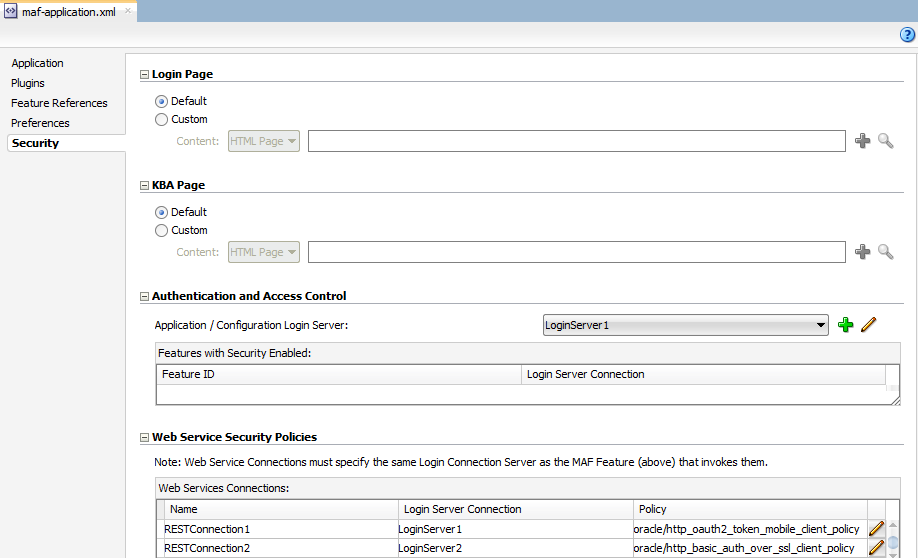The height and width of the screenshot is (558, 918).
Task: Edit RESTConnection2 policy with pencil icon
Action: click(x=876, y=548)
